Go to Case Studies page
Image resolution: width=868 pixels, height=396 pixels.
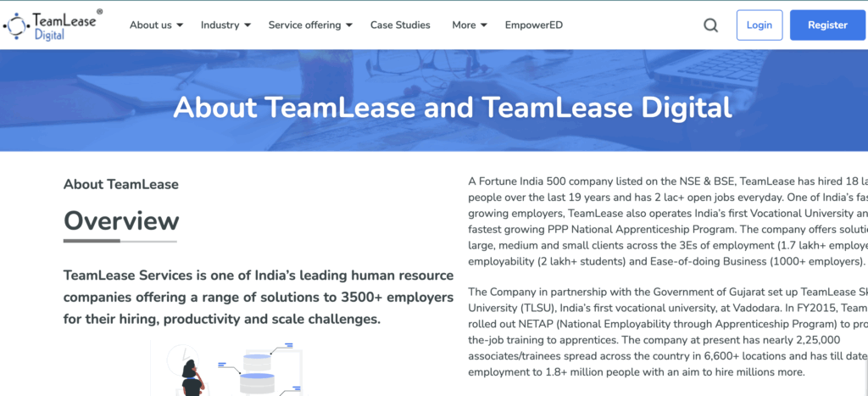pyautogui.click(x=400, y=25)
